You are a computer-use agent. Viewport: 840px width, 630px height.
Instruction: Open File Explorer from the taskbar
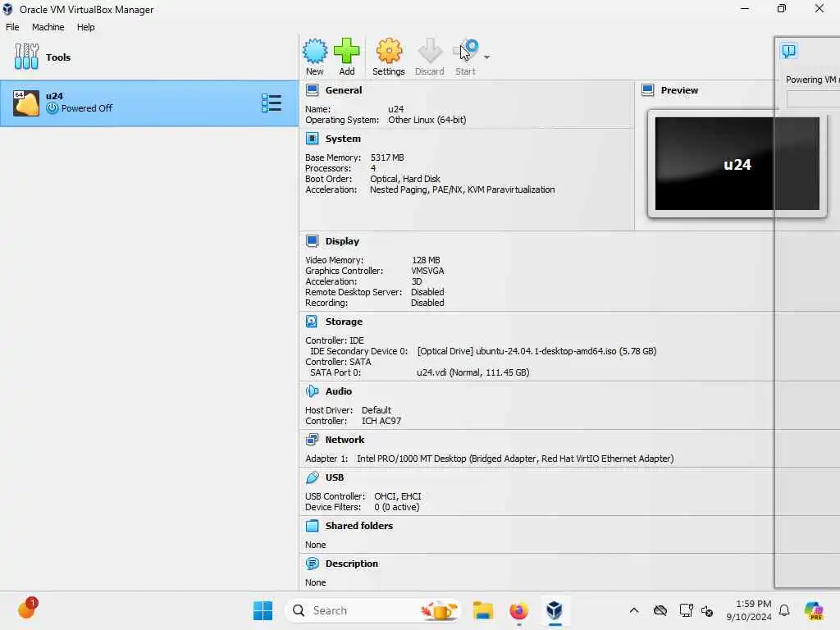click(482, 610)
